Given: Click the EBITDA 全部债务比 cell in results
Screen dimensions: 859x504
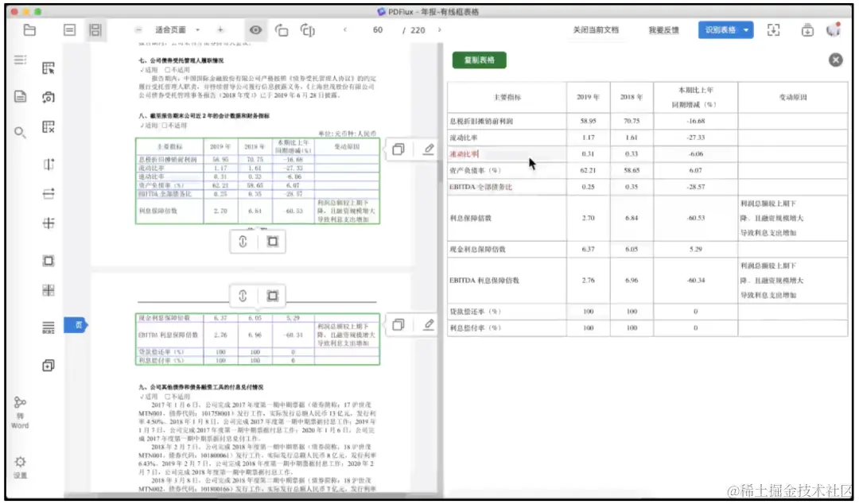Looking at the screenshot, I should click(507, 187).
